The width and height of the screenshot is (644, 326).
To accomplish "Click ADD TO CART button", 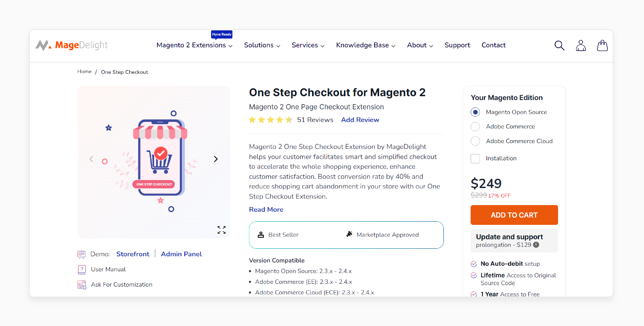I will coord(514,215).
